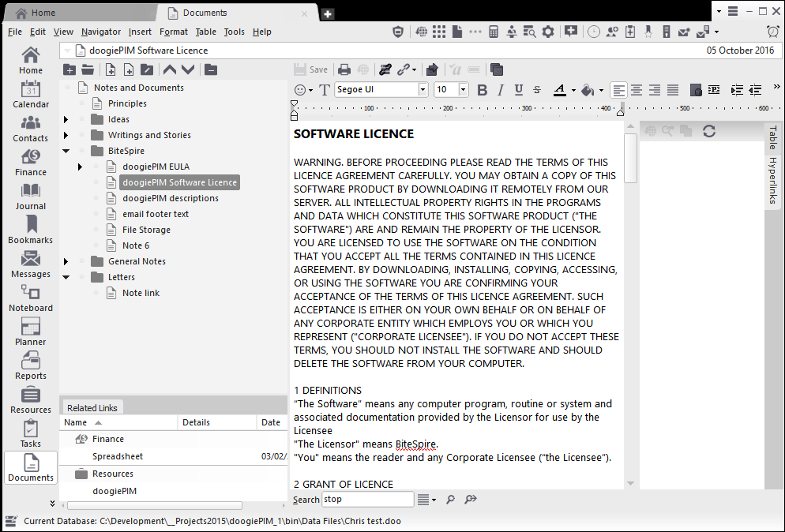
Task: Click the highlight fill bucket swatch
Action: pyautogui.click(x=588, y=90)
